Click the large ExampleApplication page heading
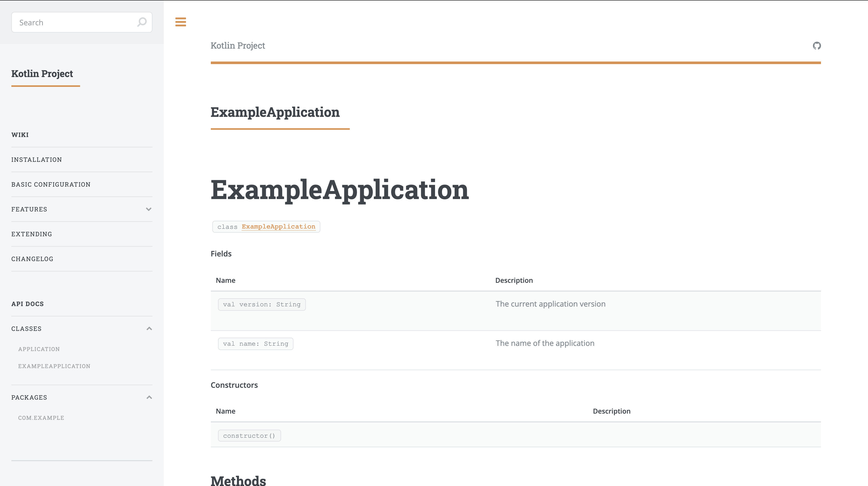Viewport: 868px width, 486px height. [340, 190]
